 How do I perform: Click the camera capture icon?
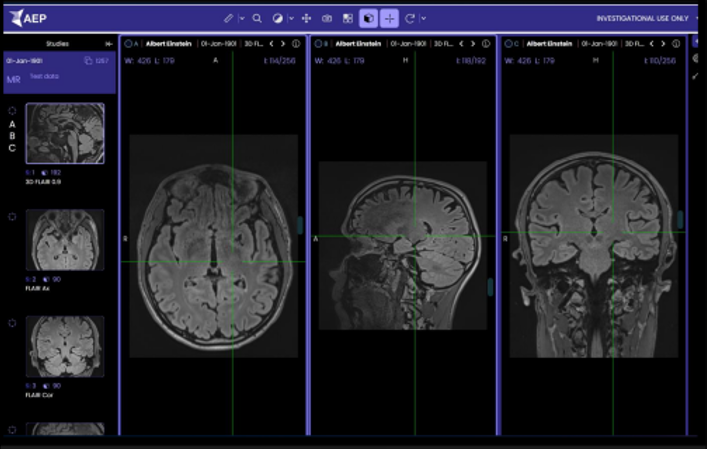[x=327, y=18]
